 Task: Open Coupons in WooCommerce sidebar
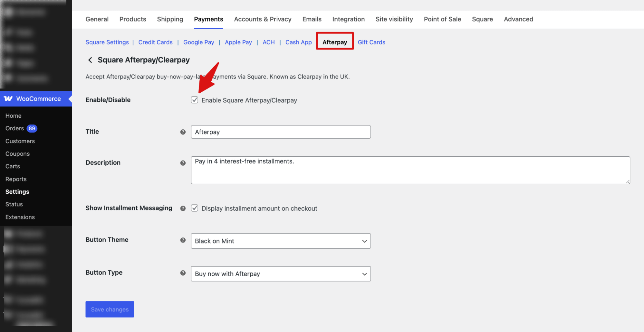17,154
